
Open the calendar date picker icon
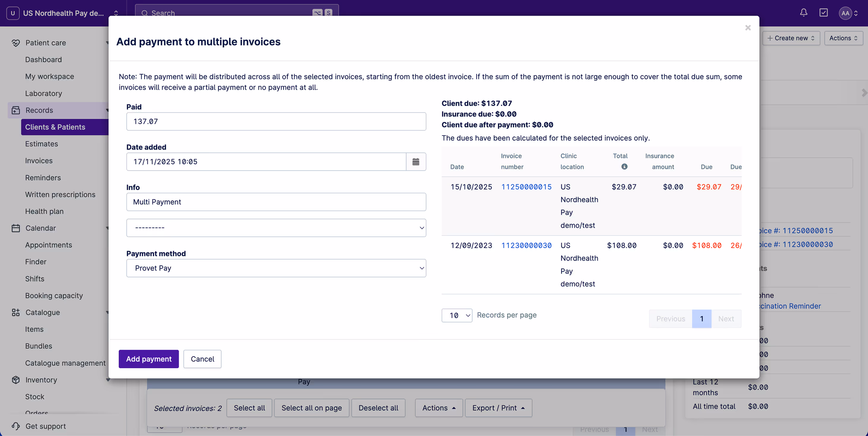click(416, 162)
